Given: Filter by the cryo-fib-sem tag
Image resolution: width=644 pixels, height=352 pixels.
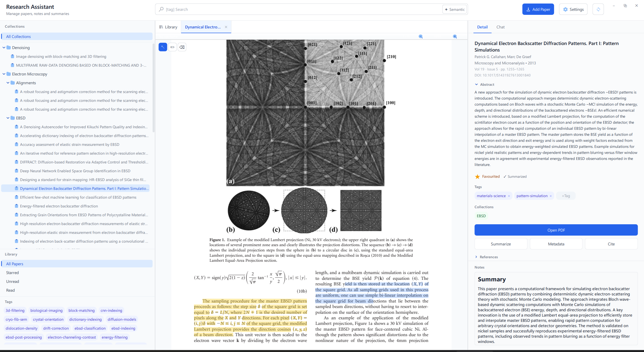Looking at the screenshot, I should tap(16, 319).
